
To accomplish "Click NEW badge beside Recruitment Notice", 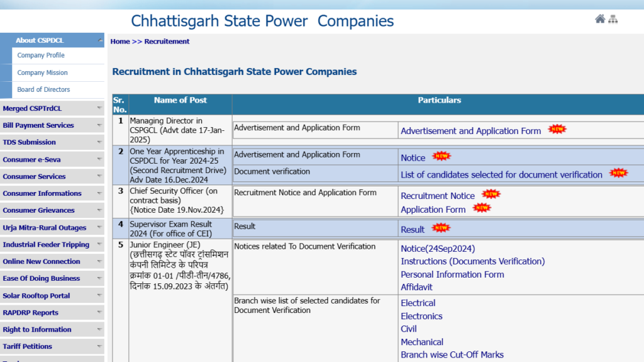I will tap(491, 194).
